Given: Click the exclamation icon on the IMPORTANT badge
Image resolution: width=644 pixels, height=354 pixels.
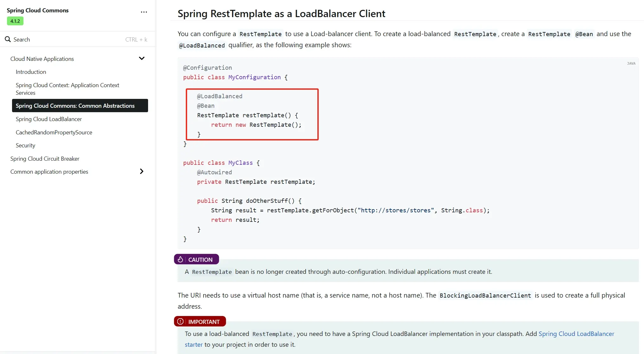Looking at the screenshot, I should (180, 321).
